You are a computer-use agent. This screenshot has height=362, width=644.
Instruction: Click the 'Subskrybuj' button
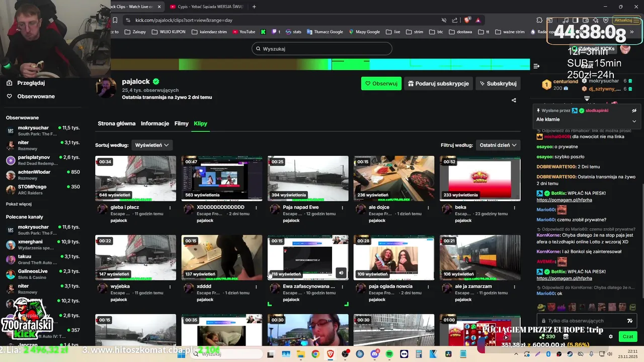click(498, 83)
